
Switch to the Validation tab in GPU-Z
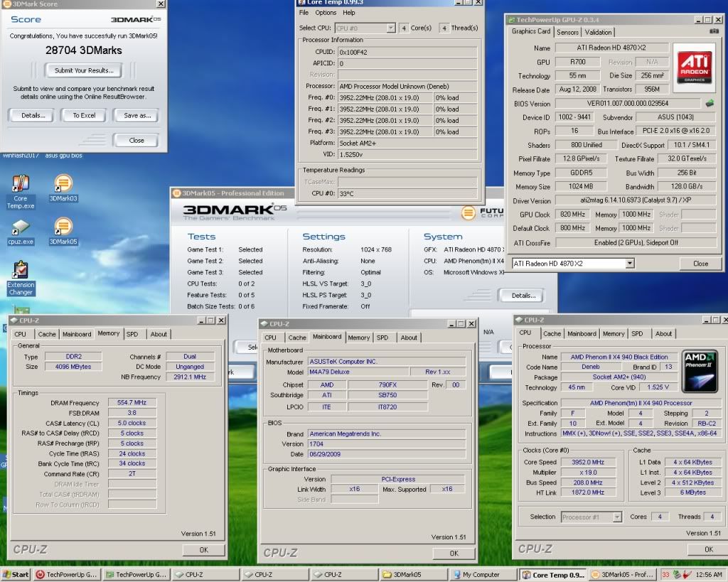coord(598,32)
